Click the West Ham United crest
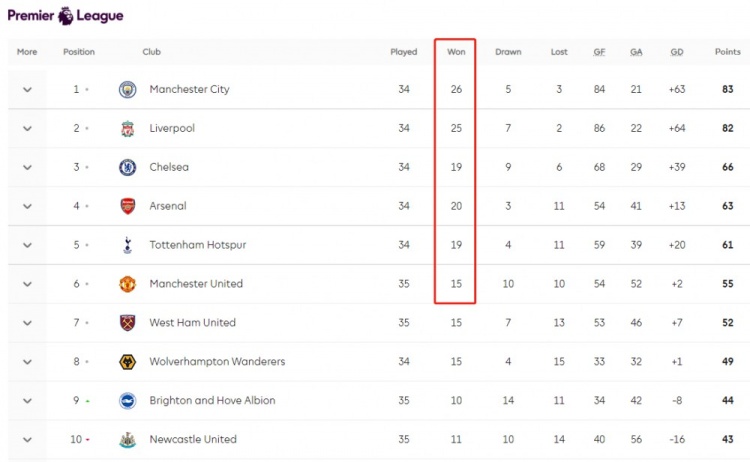Image resolution: width=750 pixels, height=462 pixels. point(128,323)
